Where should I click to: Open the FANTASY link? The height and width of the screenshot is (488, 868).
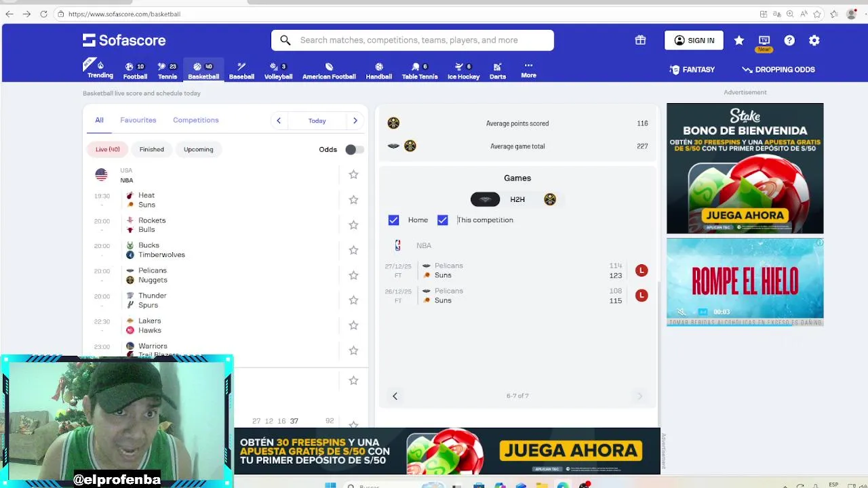(x=692, y=69)
